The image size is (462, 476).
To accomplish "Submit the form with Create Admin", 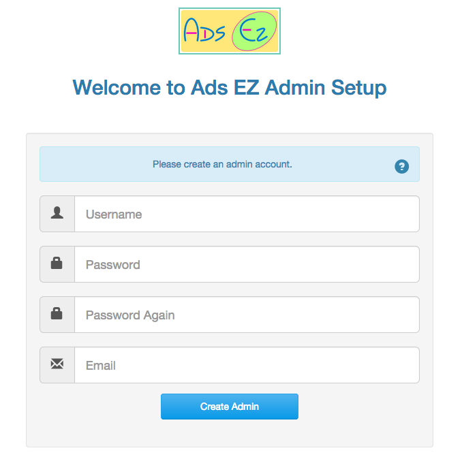I will click(x=230, y=407).
